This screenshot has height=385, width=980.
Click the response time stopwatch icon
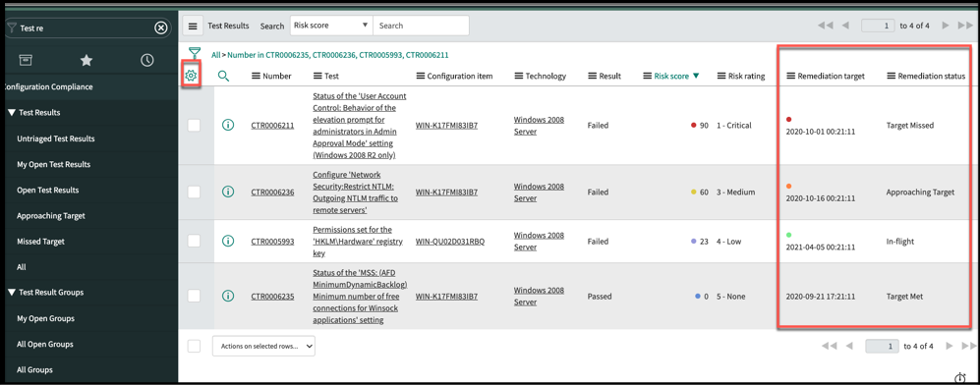click(960, 378)
